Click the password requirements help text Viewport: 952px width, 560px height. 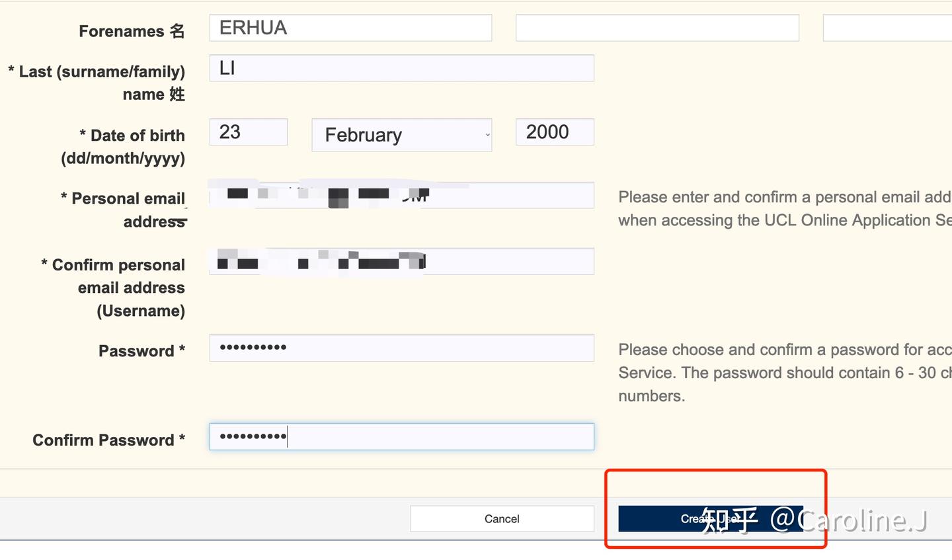pyautogui.click(x=785, y=373)
